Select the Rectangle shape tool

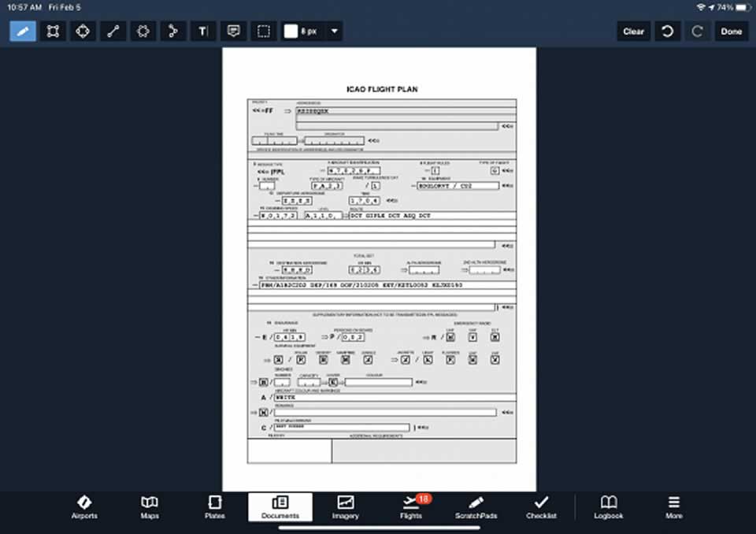[x=53, y=32]
